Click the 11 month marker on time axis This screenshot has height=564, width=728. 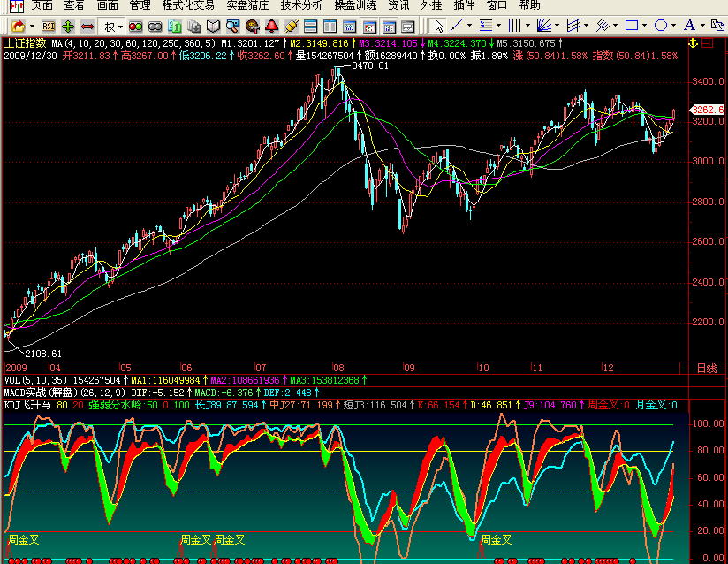click(537, 368)
